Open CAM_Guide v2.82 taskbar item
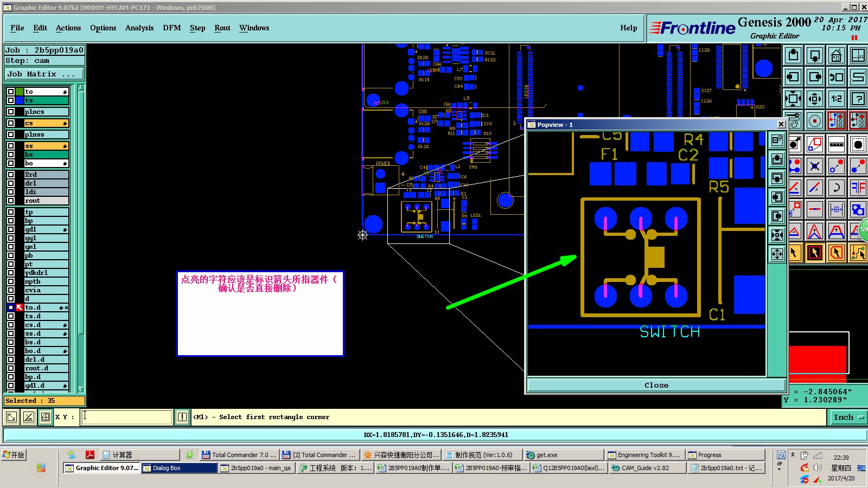Screen dimensions: 868x488 pyautogui.click(x=647, y=468)
